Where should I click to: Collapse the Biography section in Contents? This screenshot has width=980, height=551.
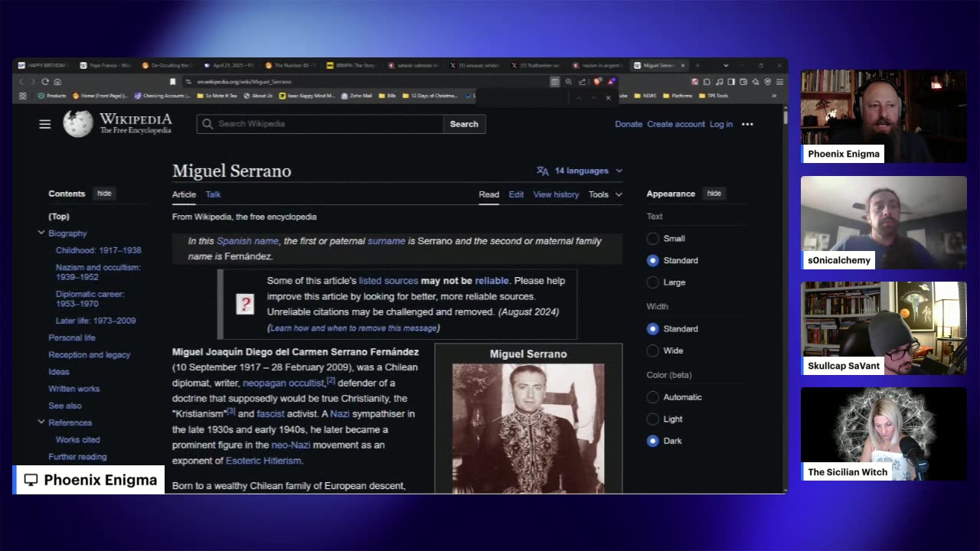click(x=41, y=233)
